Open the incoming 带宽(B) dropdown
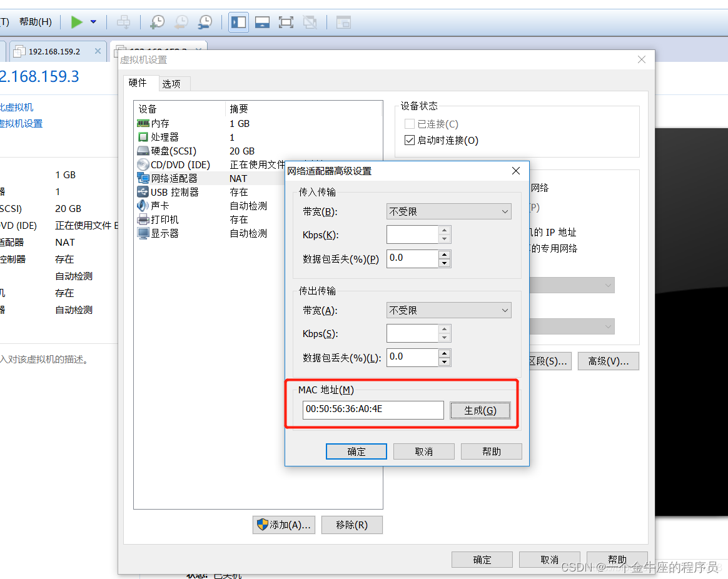 449,212
